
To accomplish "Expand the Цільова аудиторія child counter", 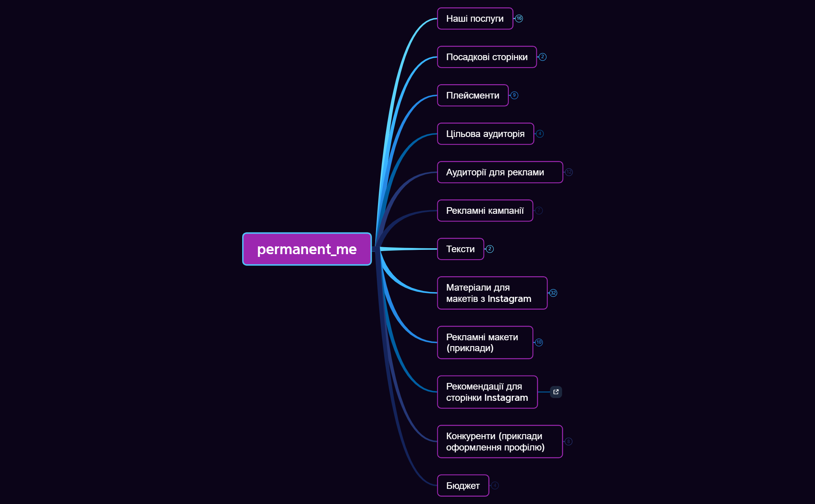I will pos(540,134).
